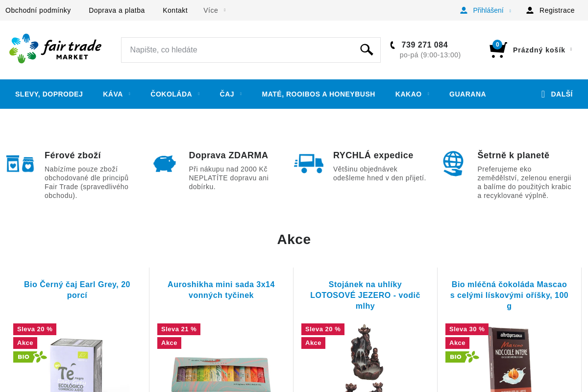Open Auroshikha mini sada product title
588x392 pixels.
click(x=221, y=290)
